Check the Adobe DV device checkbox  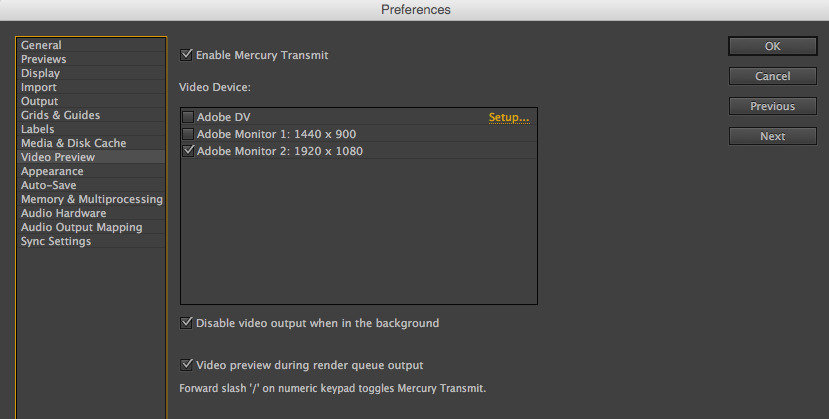tap(188, 118)
